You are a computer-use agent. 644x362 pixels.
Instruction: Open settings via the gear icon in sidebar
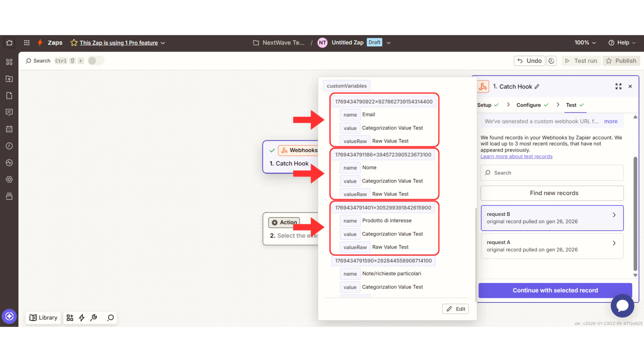coord(9,179)
